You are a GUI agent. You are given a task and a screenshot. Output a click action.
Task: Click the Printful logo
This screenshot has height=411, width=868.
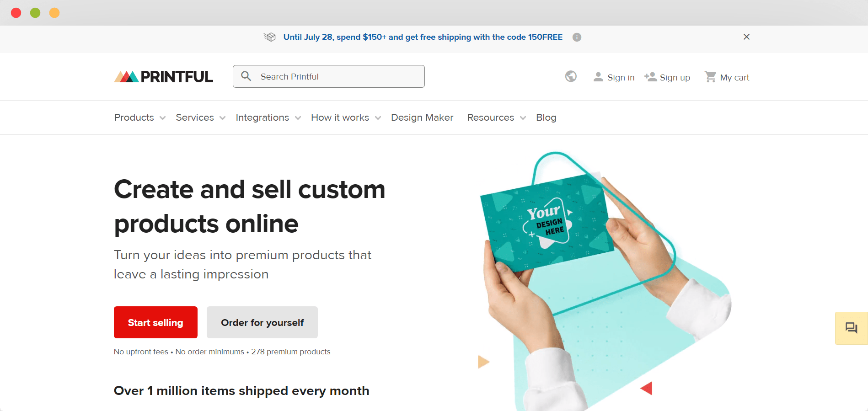(163, 76)
